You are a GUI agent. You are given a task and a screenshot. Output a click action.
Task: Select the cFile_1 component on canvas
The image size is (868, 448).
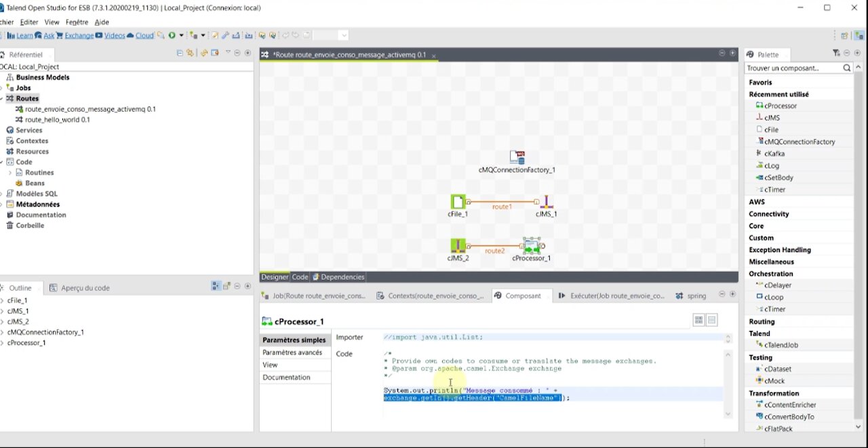[458, 202]
